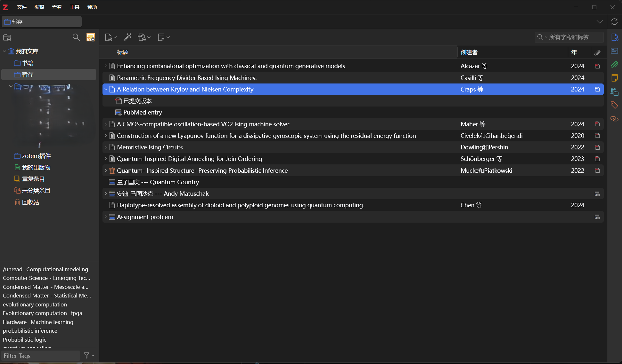Select the 重复条目 collection
Image resolution: width=622 pixels, height=364 pixels.
click(x=33, y=179)
